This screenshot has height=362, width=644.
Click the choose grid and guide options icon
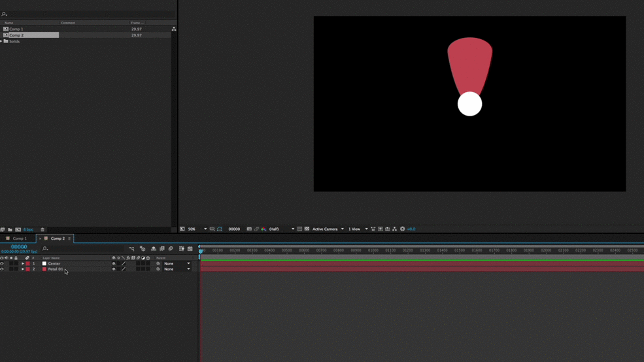pos(212,229)
